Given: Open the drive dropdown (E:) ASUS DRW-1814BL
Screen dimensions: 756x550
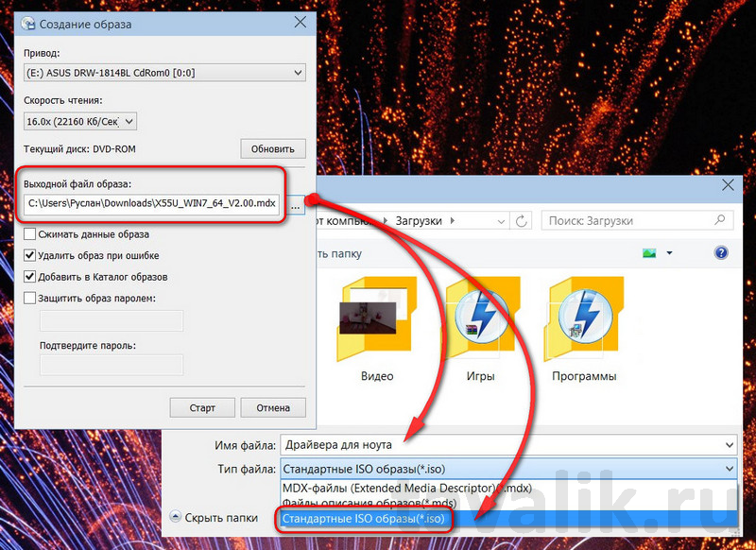Looking at the screenshot, I should (164, 73).
